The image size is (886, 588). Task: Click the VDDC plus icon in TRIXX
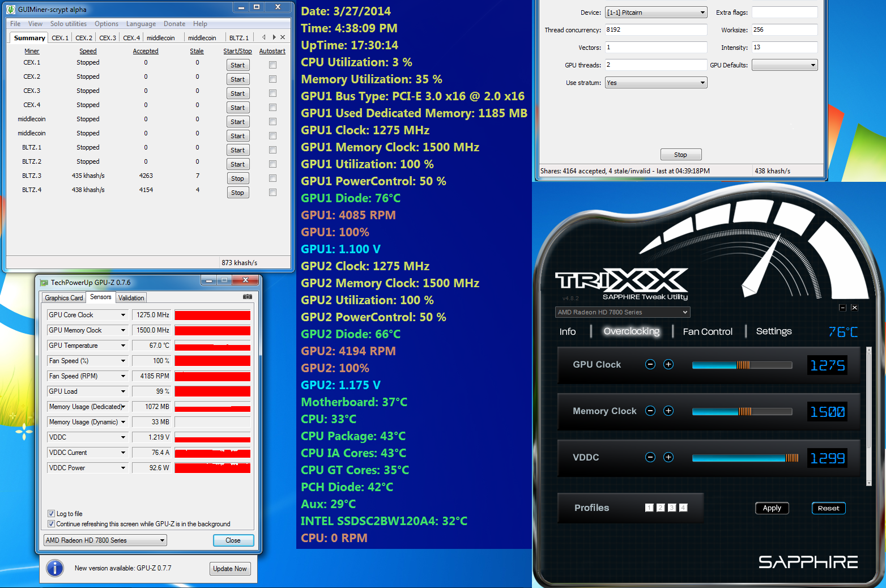coord(668,457)
